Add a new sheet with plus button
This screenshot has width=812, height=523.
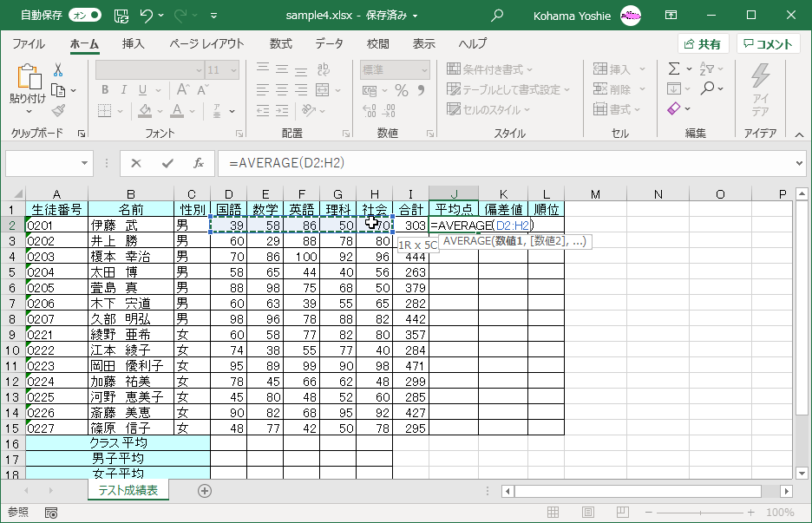click(x=205, y=490)
